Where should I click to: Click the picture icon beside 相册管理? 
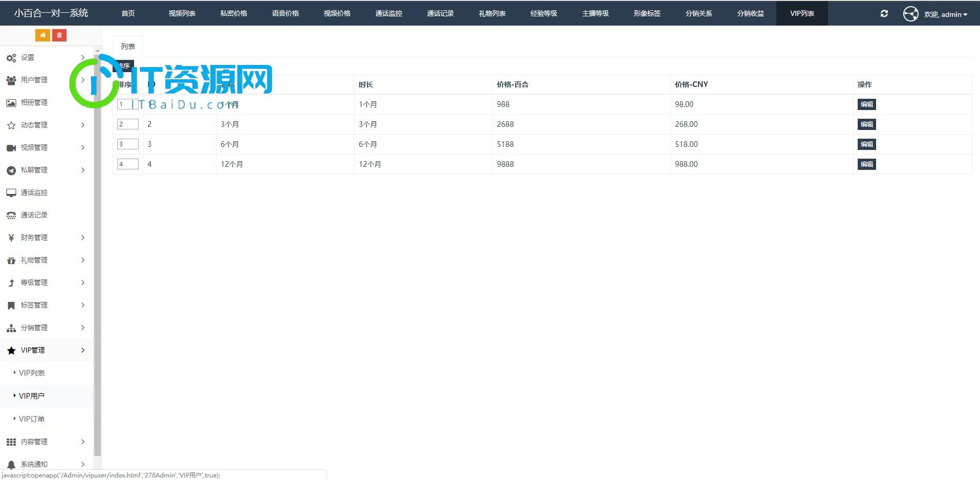point(11,103)
